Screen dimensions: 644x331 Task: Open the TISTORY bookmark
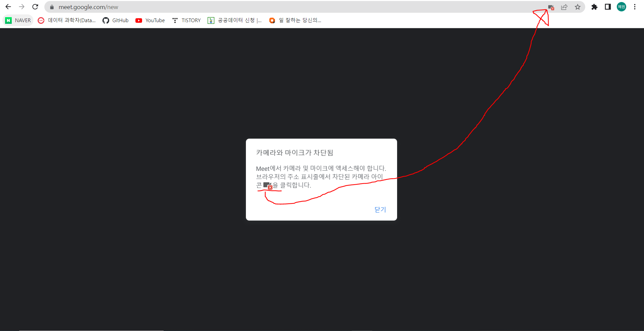[186, 20]
